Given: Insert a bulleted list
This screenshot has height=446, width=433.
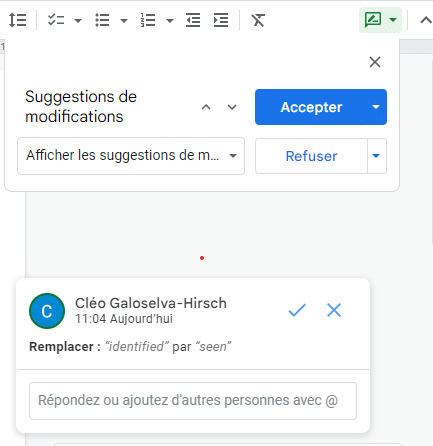Looking at the screenshot, I should click(102, 20).
